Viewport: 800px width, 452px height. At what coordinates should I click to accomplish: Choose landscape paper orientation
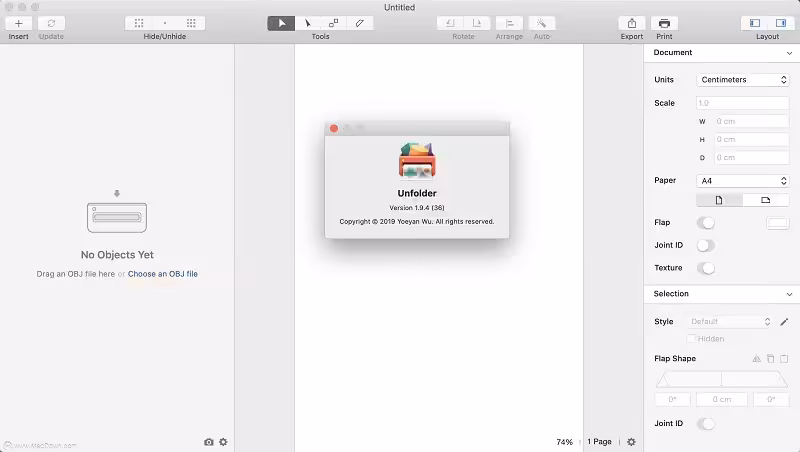tap(765, 200)
